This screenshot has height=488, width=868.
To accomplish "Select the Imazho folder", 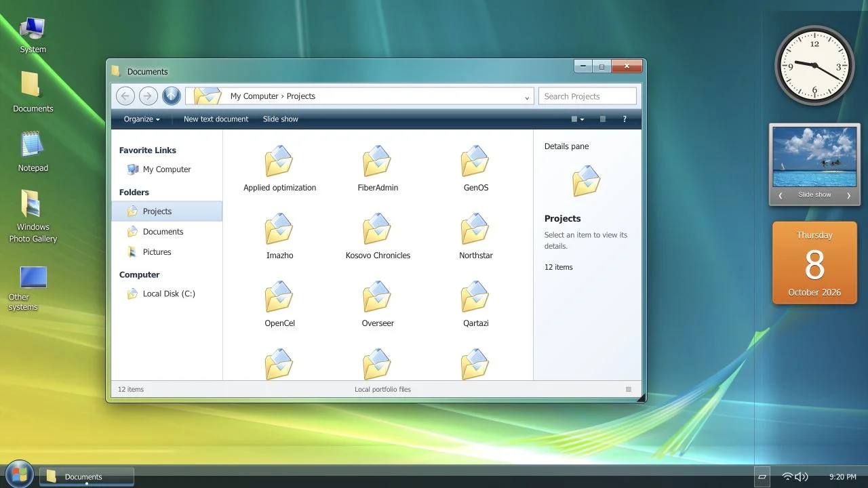I will tap(279, 237).
